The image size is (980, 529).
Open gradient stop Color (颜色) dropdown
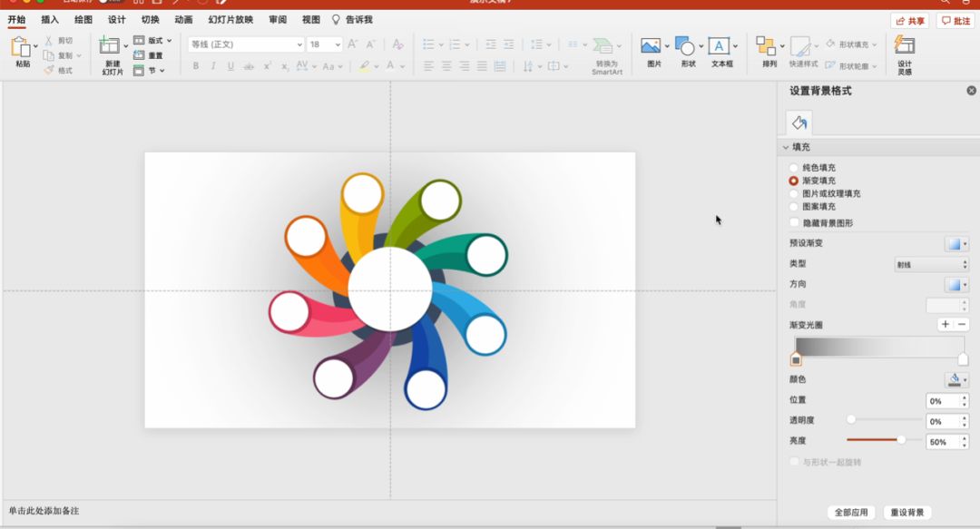(956, 379)
